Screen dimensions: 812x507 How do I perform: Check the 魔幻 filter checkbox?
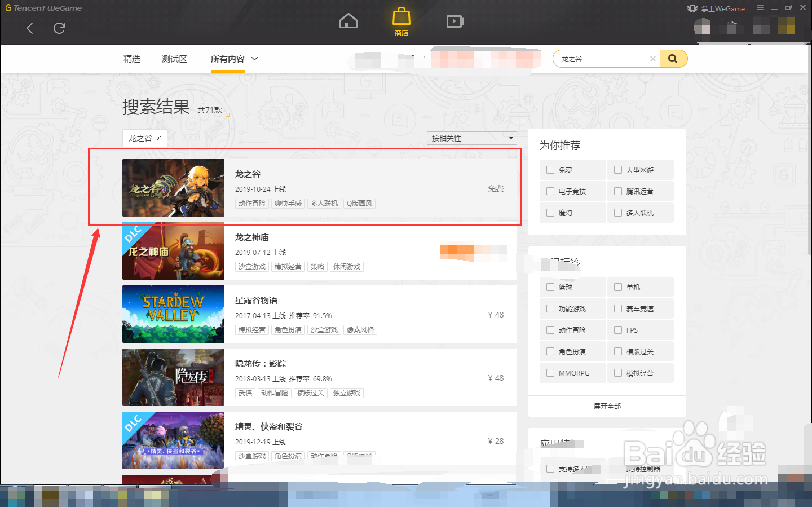pos(550,213)
